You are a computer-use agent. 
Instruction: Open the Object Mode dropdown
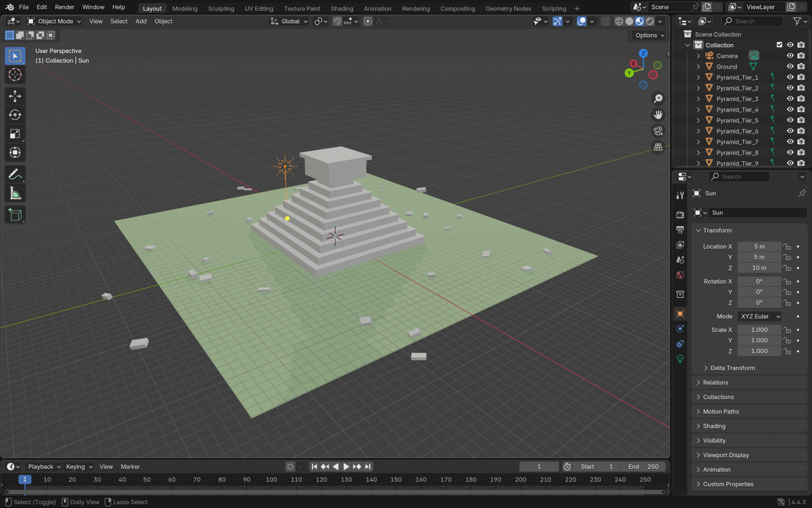54,22
